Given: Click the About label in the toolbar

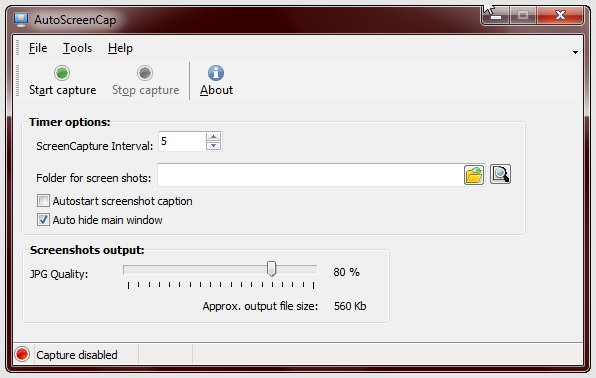Looking at the screenshot, I should point(216,90).
